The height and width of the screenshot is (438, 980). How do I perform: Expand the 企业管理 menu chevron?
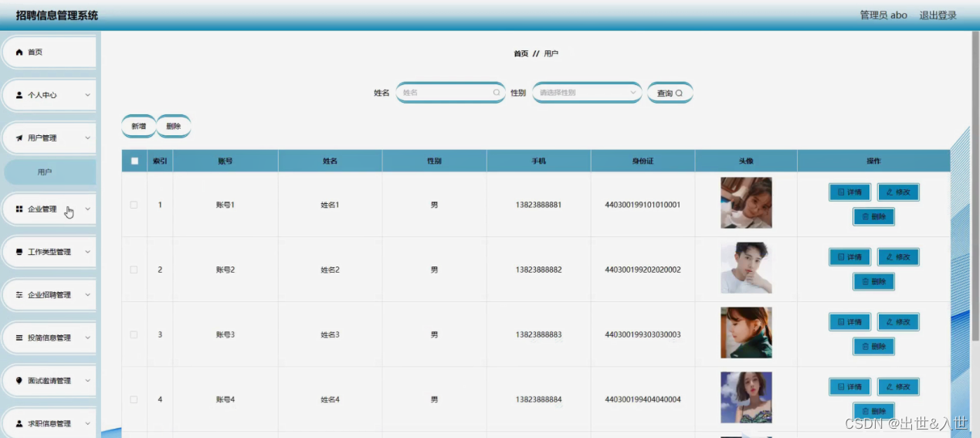pos(87,209)
